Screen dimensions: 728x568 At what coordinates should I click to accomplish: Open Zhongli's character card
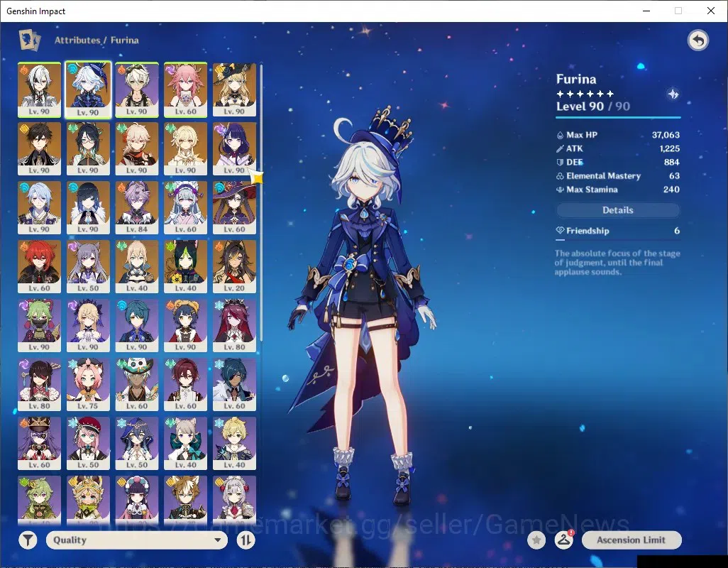(40, 148)
